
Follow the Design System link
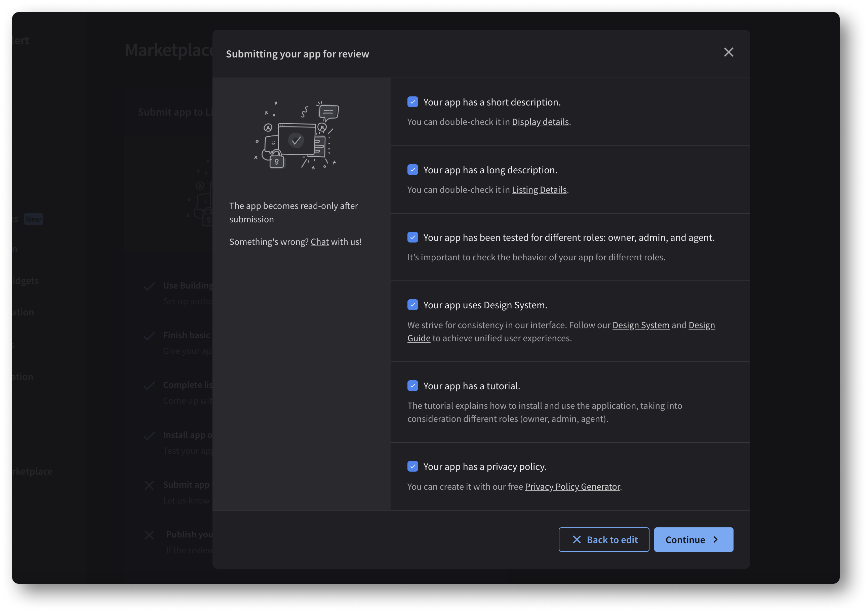[x=640, y=325]
